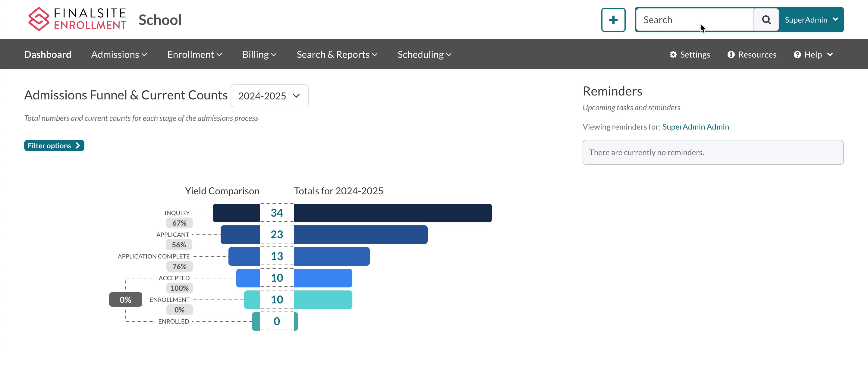Expand the Filter options button
The height and width of the screenshot is (373, 868).
pyautogui.click(x=54, y=146)
